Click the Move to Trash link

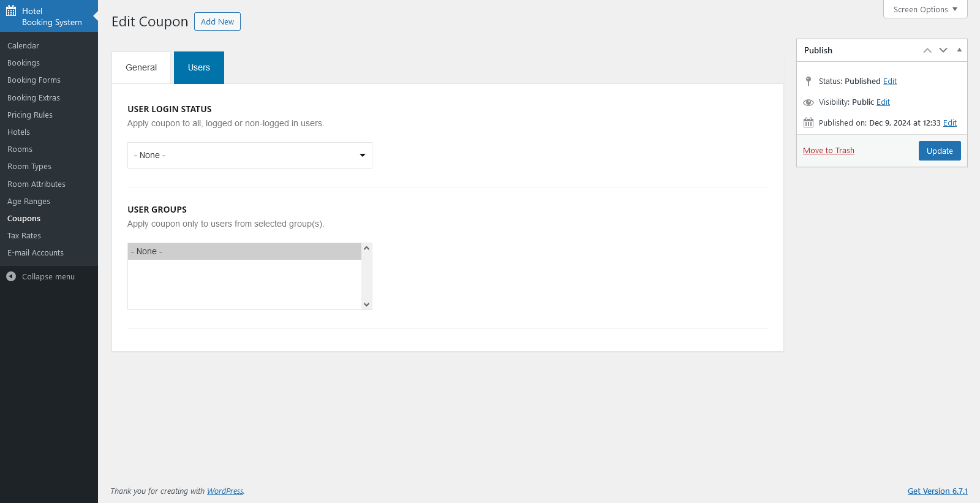tap(828, 151)
